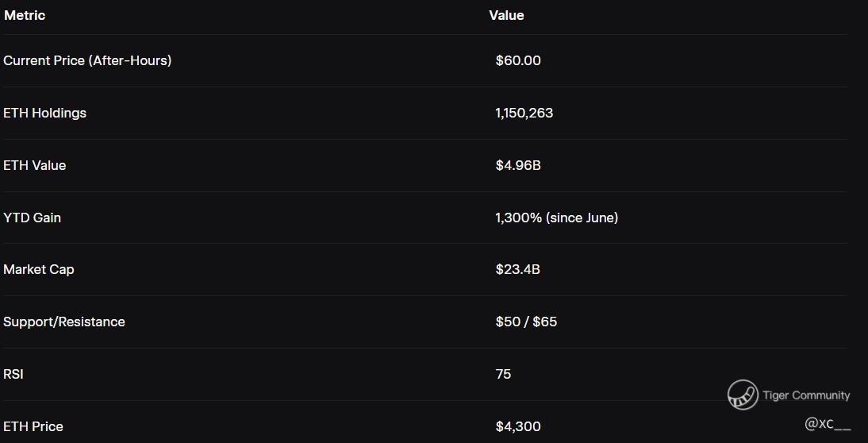This screenshot has height=443, width=868.
Task: Select the $50 / $65 value cell
Action: (526, 322)
